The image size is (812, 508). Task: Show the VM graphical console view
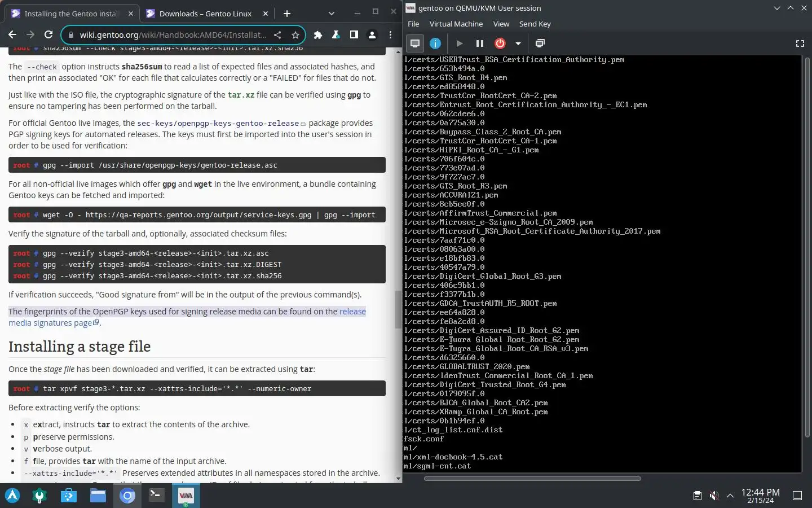pos(415,43)
